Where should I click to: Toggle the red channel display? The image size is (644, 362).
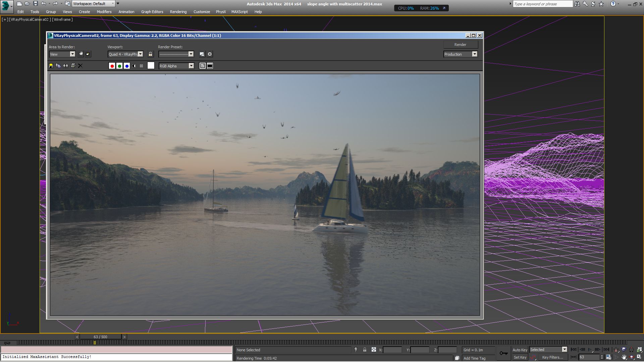click(112, 66)
